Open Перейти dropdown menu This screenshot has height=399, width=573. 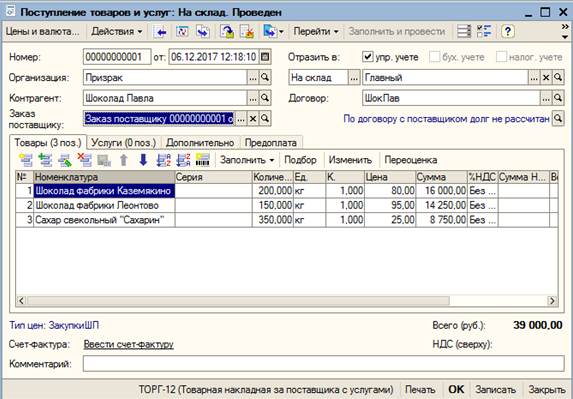(316, 32)
